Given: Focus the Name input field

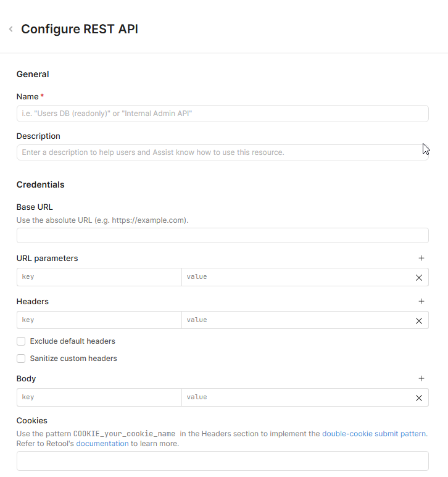Looking at the screenshot, I should pyautogui.click(x=222, y=114).
